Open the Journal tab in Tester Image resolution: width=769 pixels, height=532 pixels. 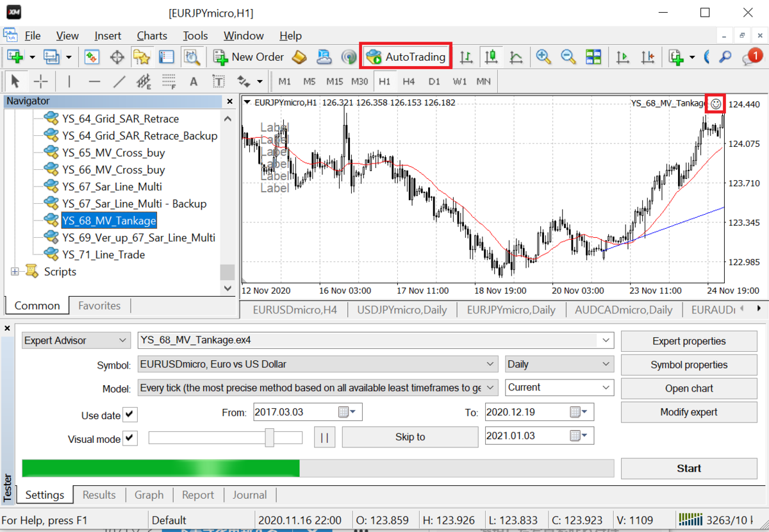tap(250, 495)
